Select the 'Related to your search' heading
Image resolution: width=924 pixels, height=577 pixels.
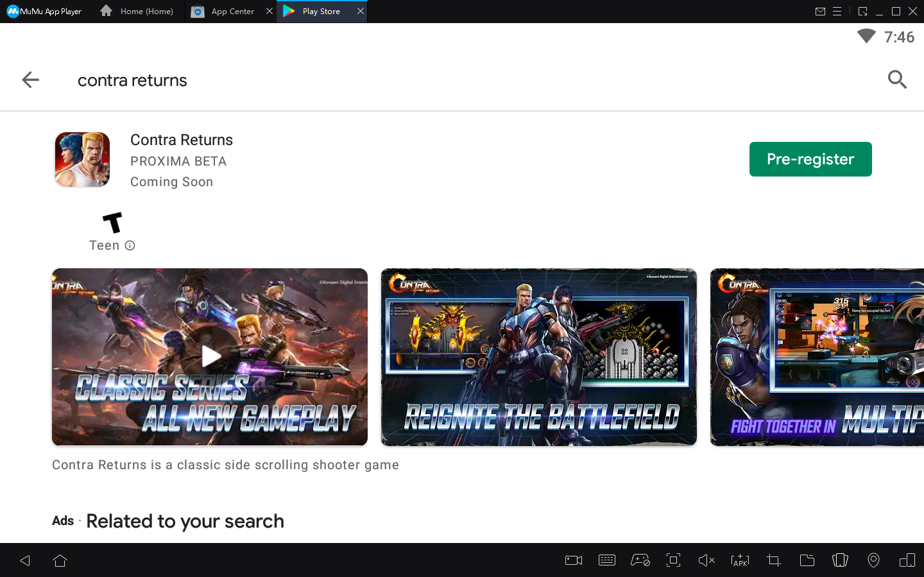tap(185, 521)
